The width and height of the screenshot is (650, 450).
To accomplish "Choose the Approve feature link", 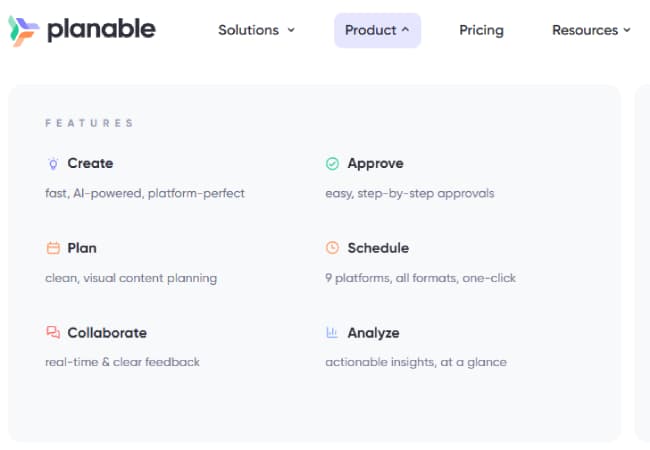I will (x=375, y=164).
